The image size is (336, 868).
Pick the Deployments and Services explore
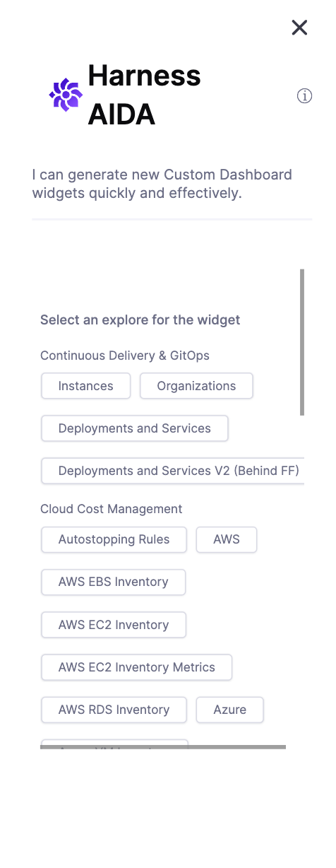135,428
